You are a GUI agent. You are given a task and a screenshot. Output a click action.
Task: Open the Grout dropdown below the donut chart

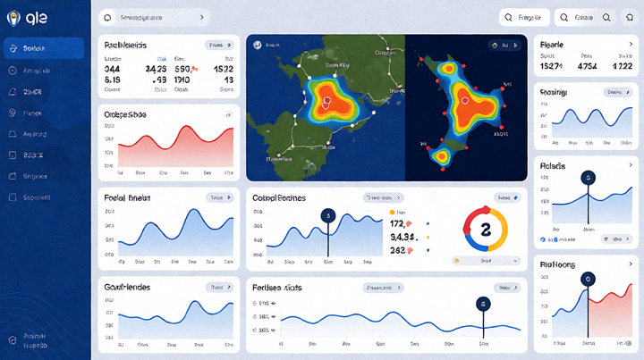[487, 261]
